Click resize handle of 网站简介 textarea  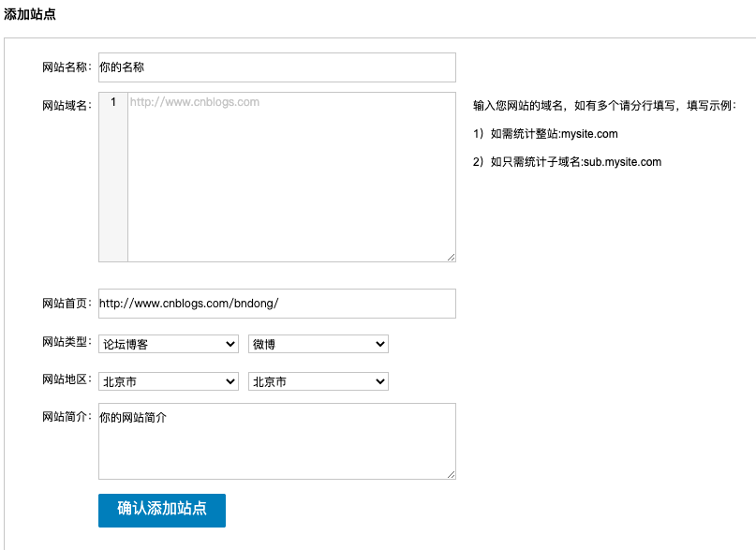[452, 475]
